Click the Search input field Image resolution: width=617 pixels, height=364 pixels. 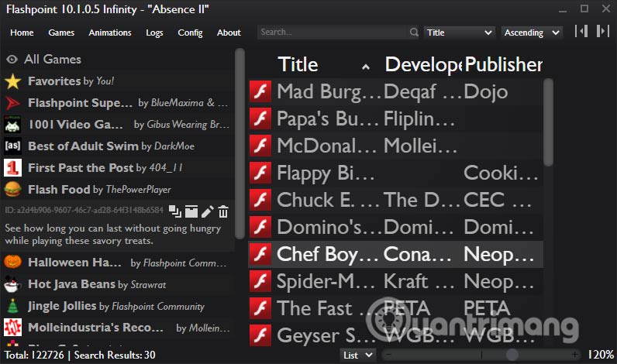click(333, 33)
